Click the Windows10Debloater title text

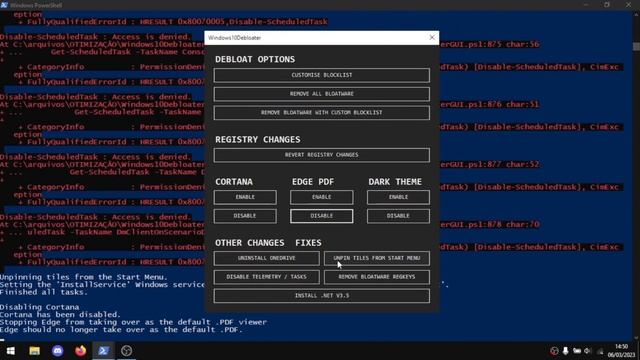pyautogui.click(x=234, y=38)
